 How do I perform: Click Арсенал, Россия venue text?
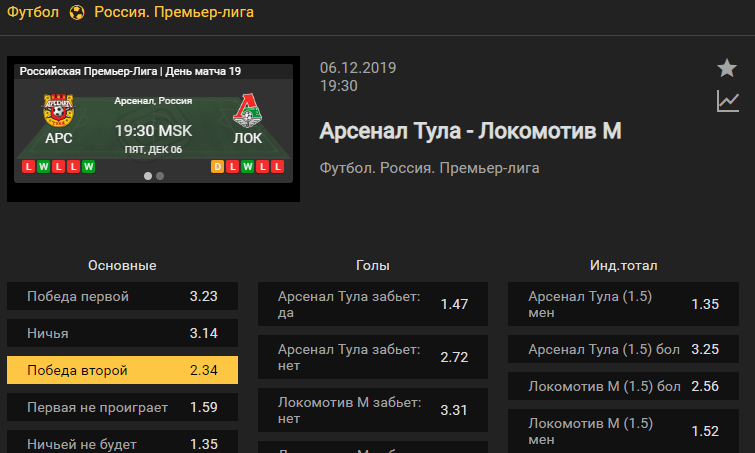pyautogui.click(x=154, y=101)
